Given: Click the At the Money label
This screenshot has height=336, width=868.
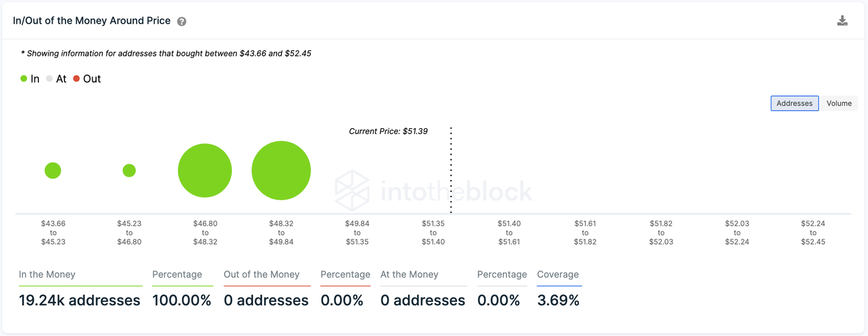Looking at the screenshot, I should 409,274.
